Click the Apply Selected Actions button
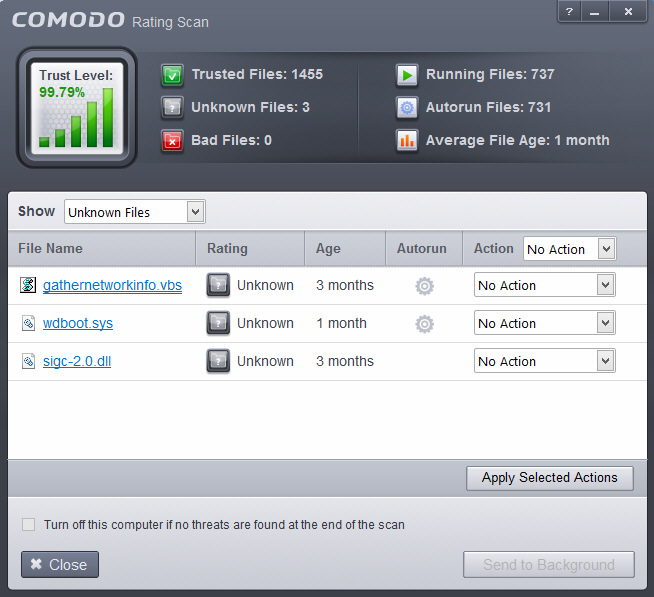This screenshot has width=654, height=597. (550, 478)
